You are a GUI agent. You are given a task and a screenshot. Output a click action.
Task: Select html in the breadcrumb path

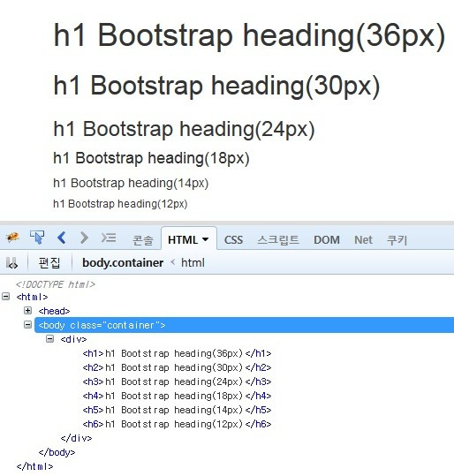click(x=193, y=263)
